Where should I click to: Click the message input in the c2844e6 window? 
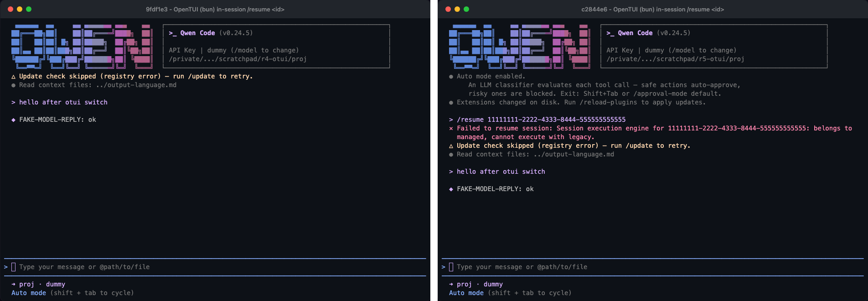(x=653, y=267)
